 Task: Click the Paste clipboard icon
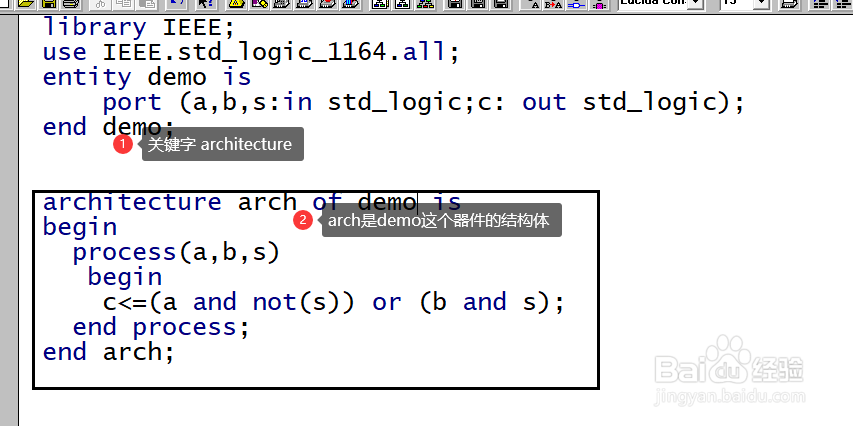tap(146, 4)
